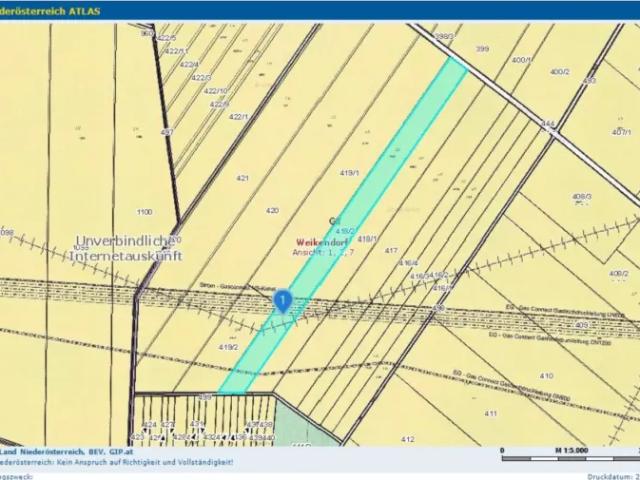Image resolution: width=640 pixels, height=480 pixels.
Task: Select the turquoise highlighted parcel strip
Action: point(343,226)
